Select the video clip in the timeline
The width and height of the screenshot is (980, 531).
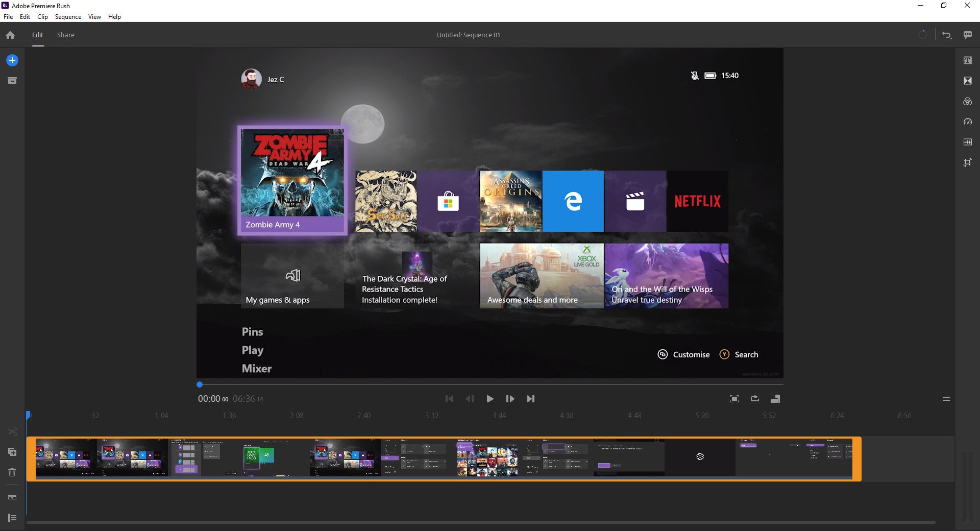[444, 458]
